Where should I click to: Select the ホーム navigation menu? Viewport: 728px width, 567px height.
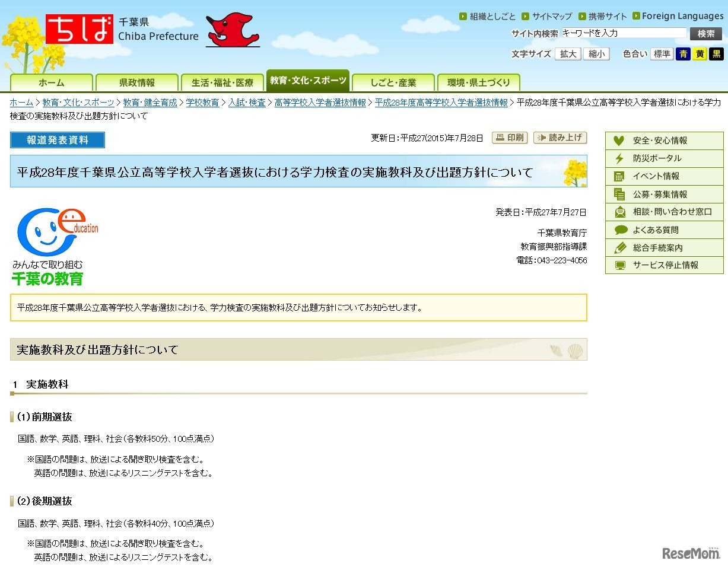tap(52, 82)
